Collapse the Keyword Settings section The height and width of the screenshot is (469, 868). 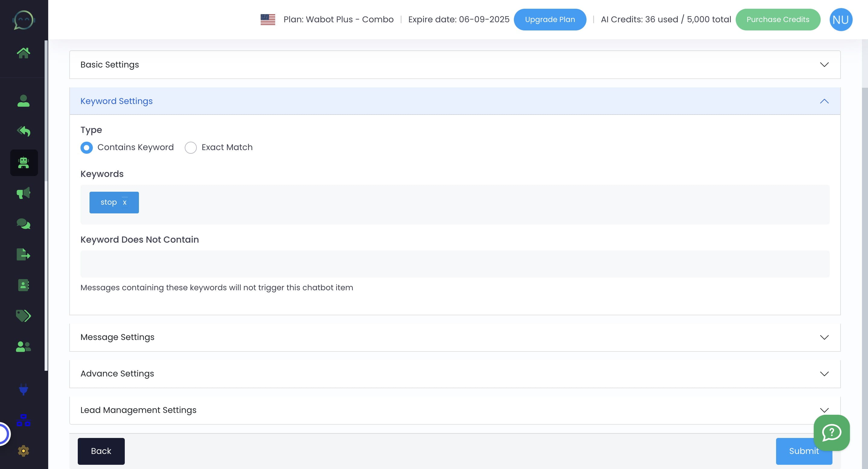point(825,101)
